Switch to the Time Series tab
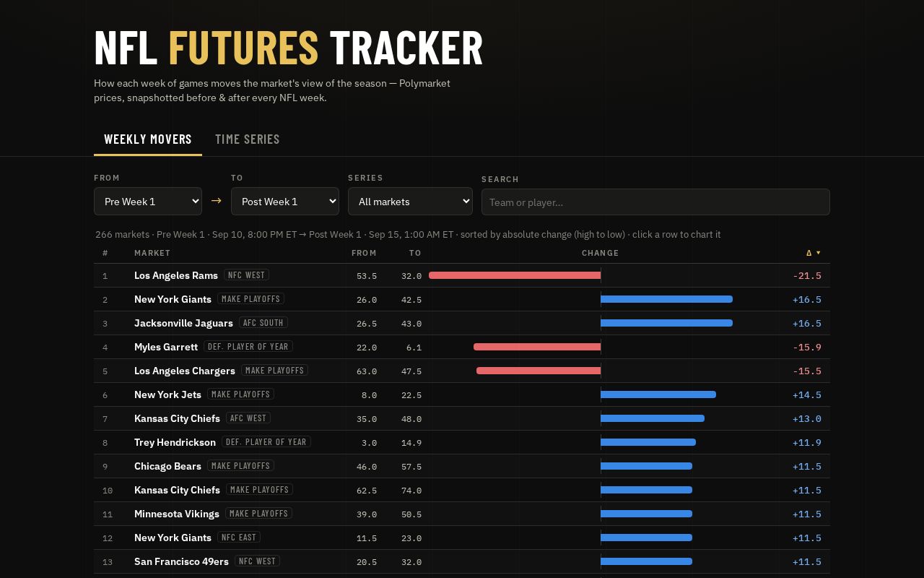 click(x=247, y=139)
